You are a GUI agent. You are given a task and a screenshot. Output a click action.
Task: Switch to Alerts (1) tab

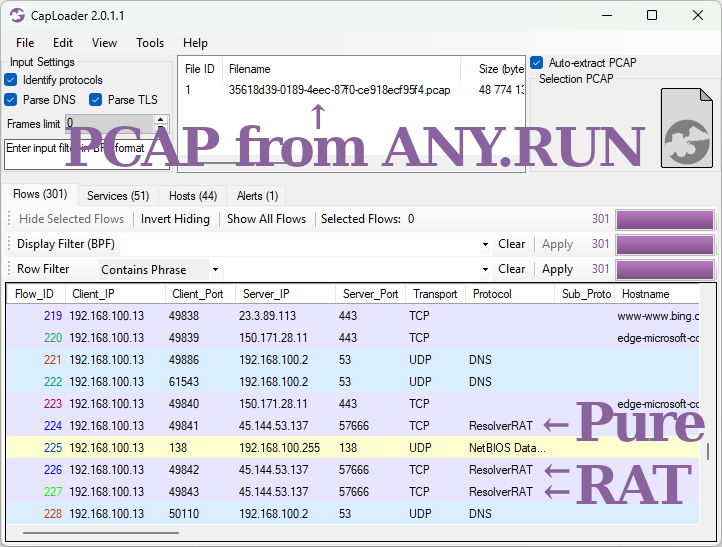[257, 196]
